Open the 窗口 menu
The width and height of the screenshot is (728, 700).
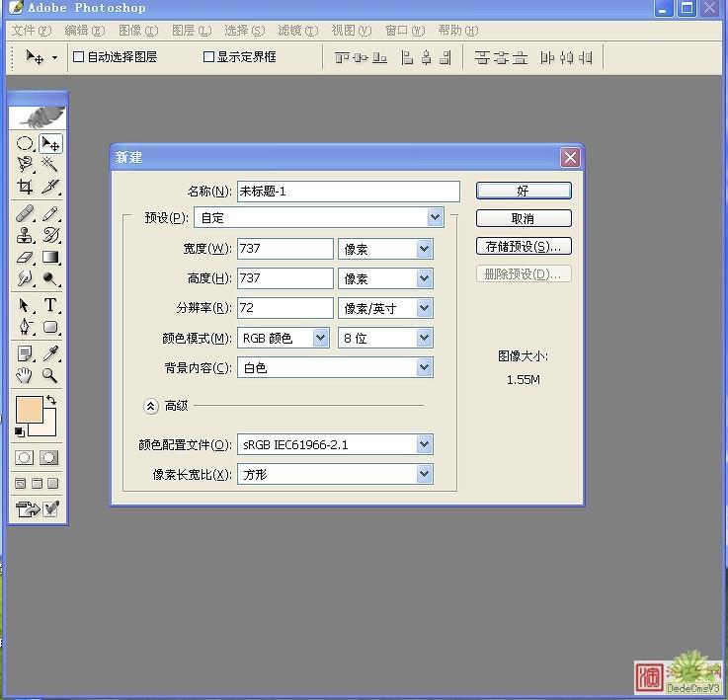point(405,31)
